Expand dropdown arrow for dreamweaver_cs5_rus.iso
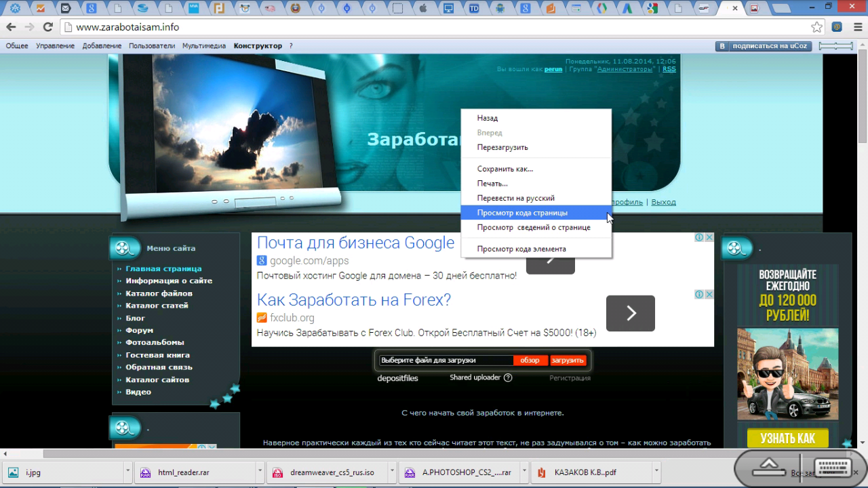Image resolution: width=868 pixels, height=488 pixels. (x=392, y=472)
